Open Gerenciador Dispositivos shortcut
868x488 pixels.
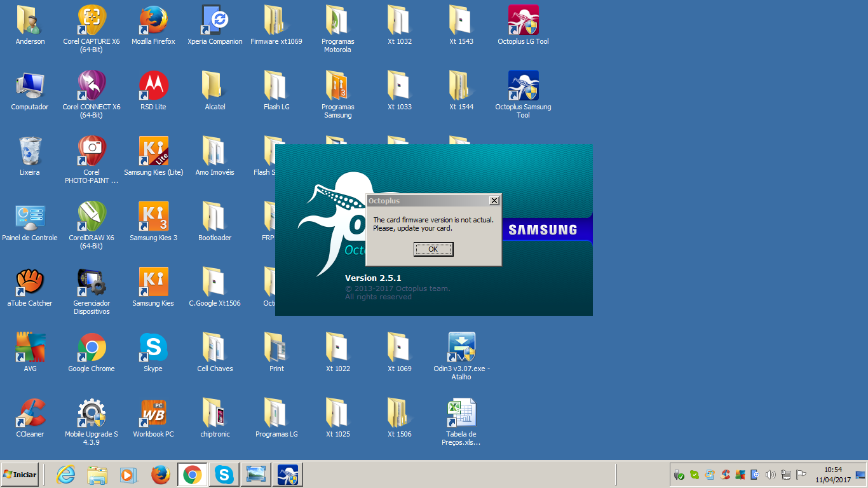pyautogui.click(x=92, y=291)
